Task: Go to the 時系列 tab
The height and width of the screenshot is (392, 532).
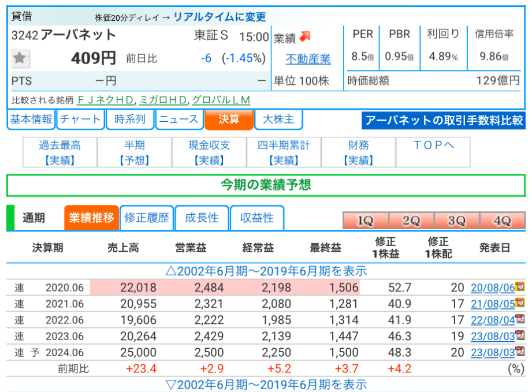Action: [130, 120]
